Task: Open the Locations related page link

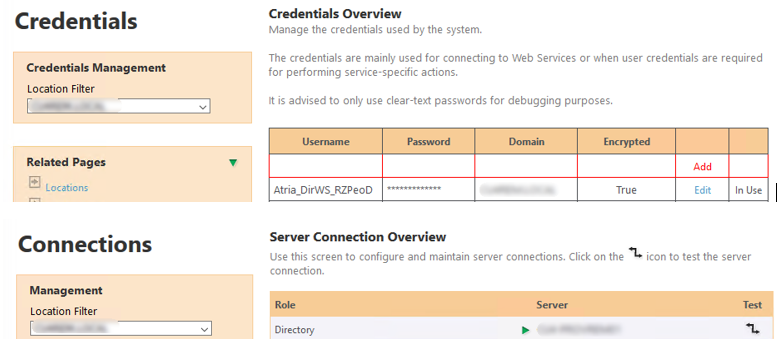Action: pyautogui.click(x=67, y=187)
